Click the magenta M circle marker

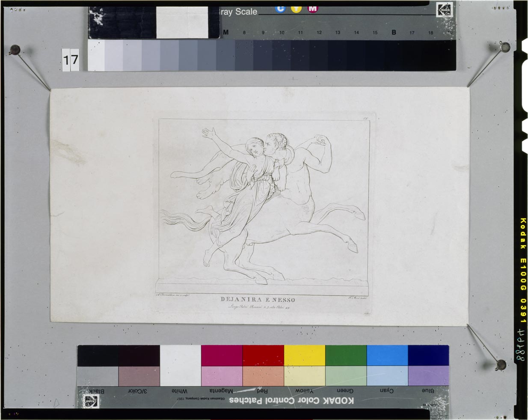(313, 9)
